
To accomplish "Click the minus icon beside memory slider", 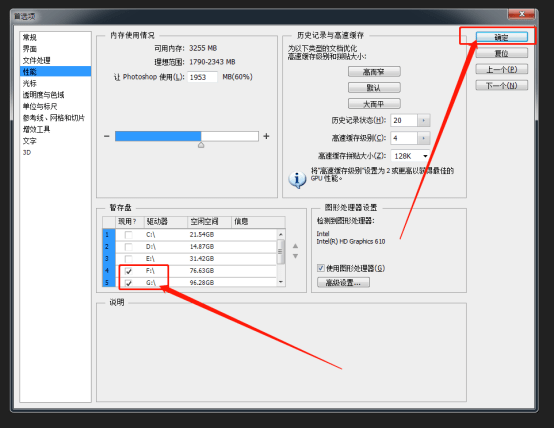I will pyautogui.click(x=107, y=136).
